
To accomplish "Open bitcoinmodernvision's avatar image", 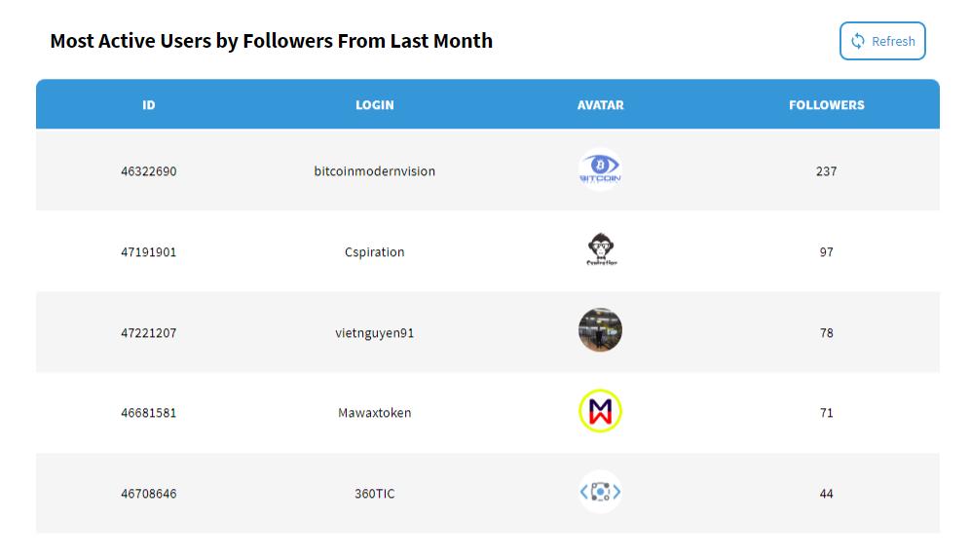I will [x=600, y=169].
